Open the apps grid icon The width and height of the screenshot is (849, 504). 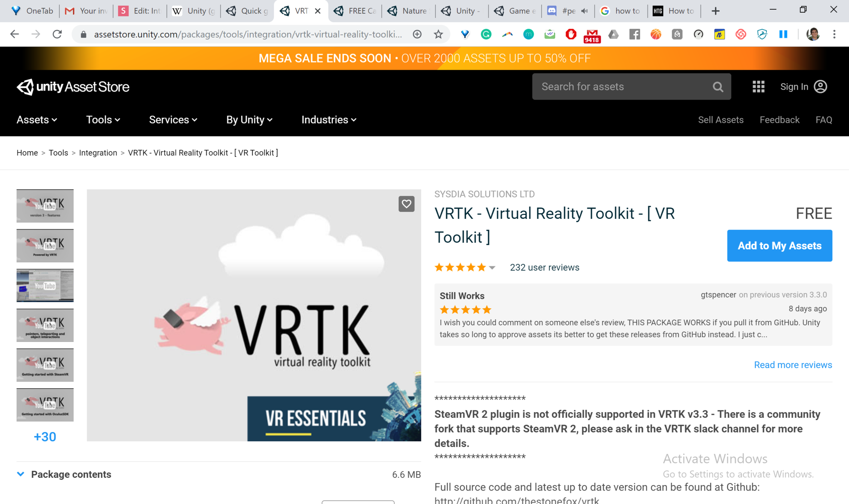pyautogui.click(x=758, y=87)
